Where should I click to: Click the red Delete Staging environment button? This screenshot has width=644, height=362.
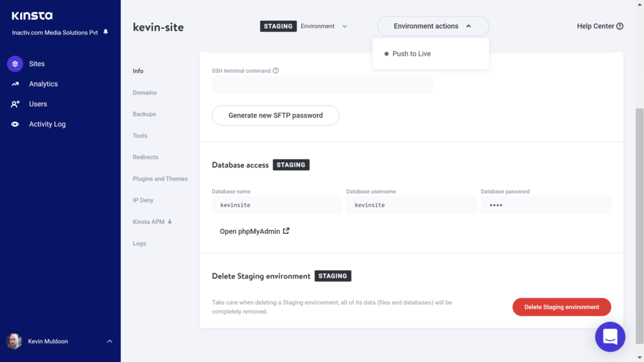(x=562, y=307)
